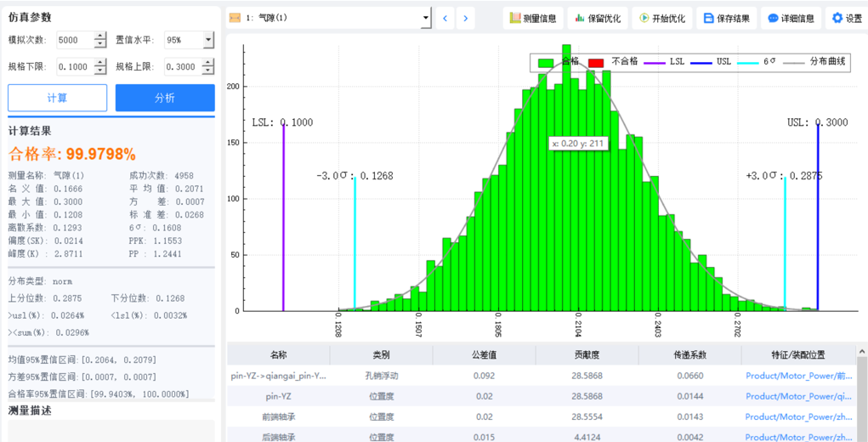Save results using the 保存结果 button
868x442 pixels.
726,18
